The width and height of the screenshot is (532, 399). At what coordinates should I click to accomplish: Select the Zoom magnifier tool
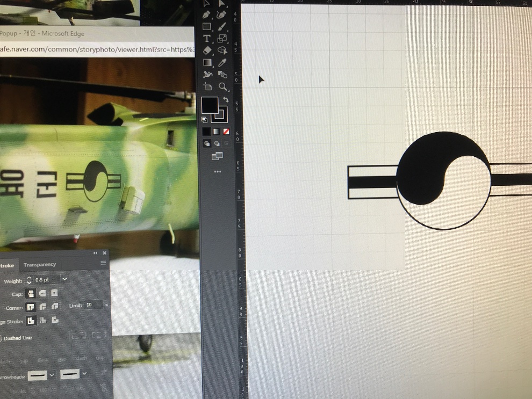click(x=222, y=86)
